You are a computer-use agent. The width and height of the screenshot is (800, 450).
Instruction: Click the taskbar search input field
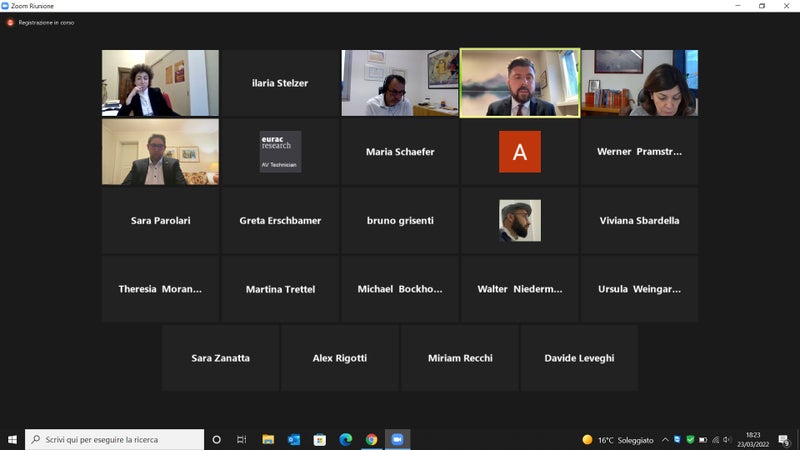pyautogui.click(x=115, y=439)
